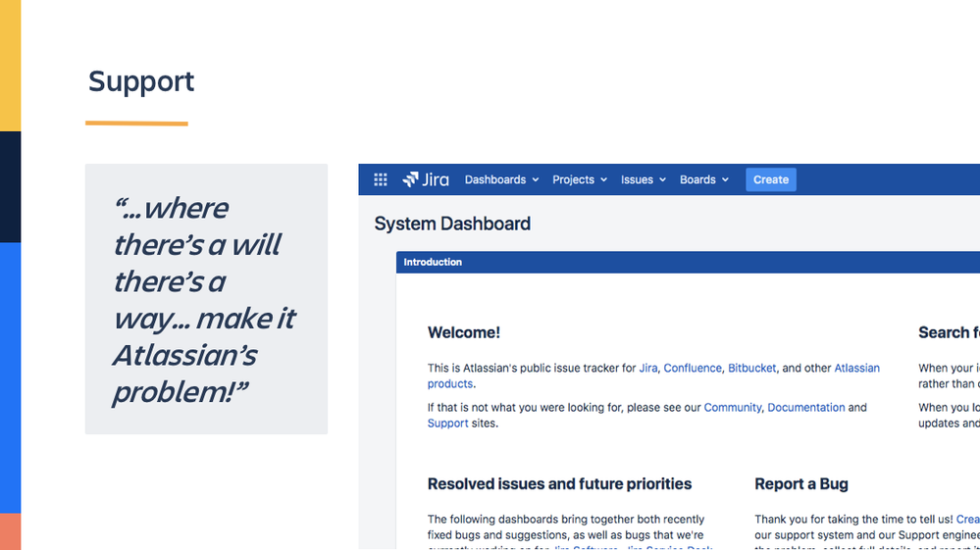980x550 pixels.
Task: Click the Create button
Action: (x=771, y=179)
